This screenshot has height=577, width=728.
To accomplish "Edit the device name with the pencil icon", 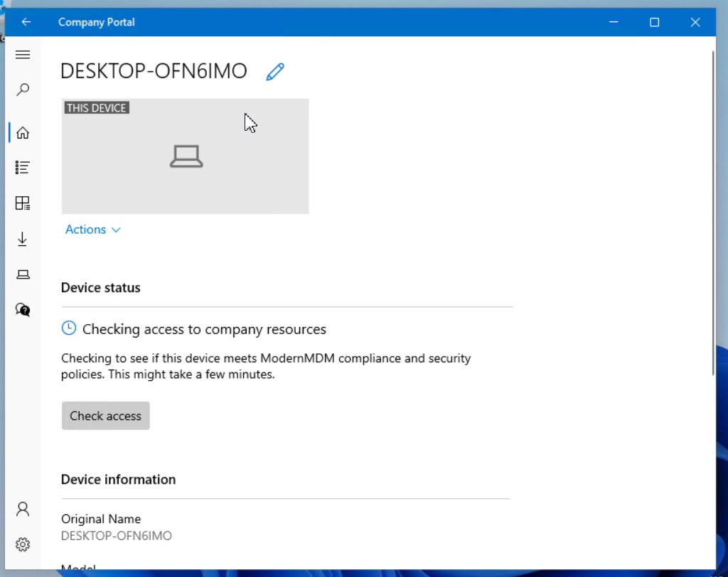I will [275, 71].
